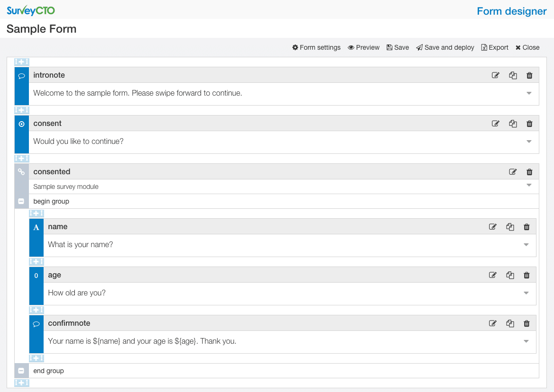Delete the consent field
Image resolution: width=554 pixels, height=392 pixels.
[x=529, y=124]
